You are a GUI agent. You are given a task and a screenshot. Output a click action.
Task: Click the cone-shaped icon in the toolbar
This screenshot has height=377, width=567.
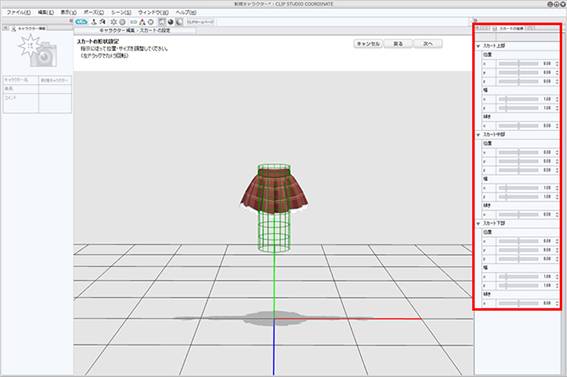point(142,22)
